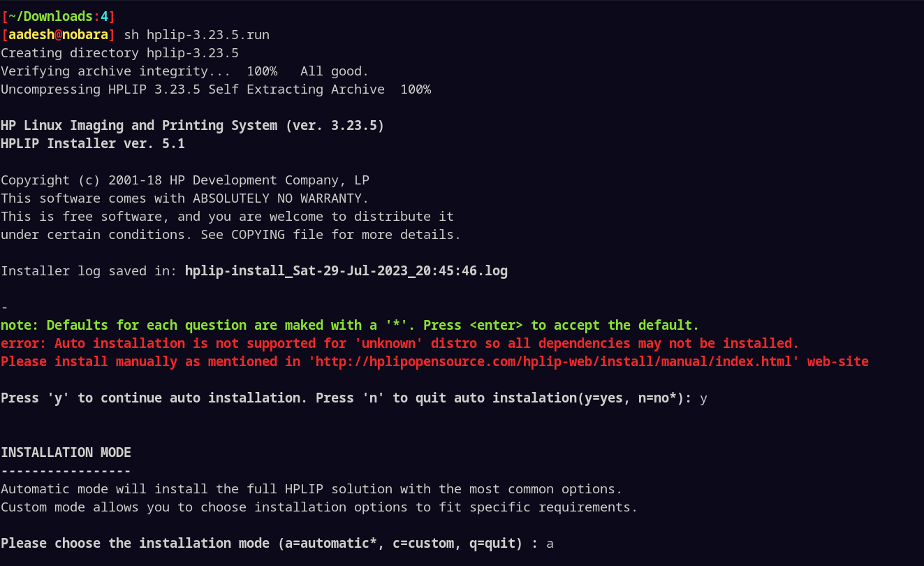The width and height of the screenshot is (924, 566).
Task: Click the 'Automatic mode will install' description line
Action: tap(311, 488)
